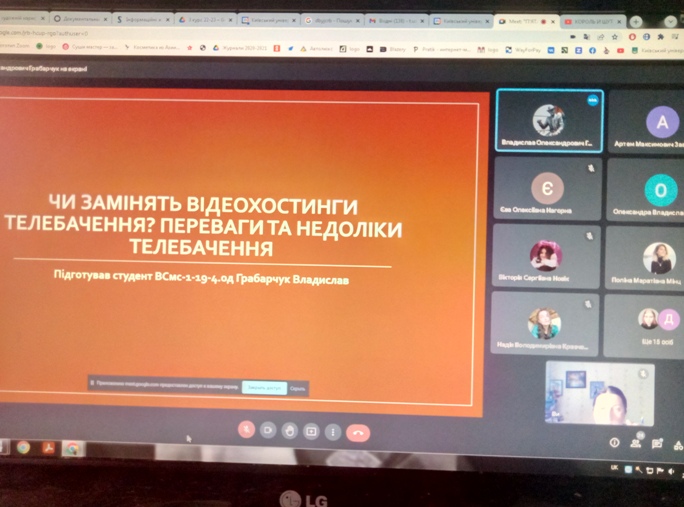
Task: Open the YouTube bookmark icon
Action: click(x=620, y=51)
